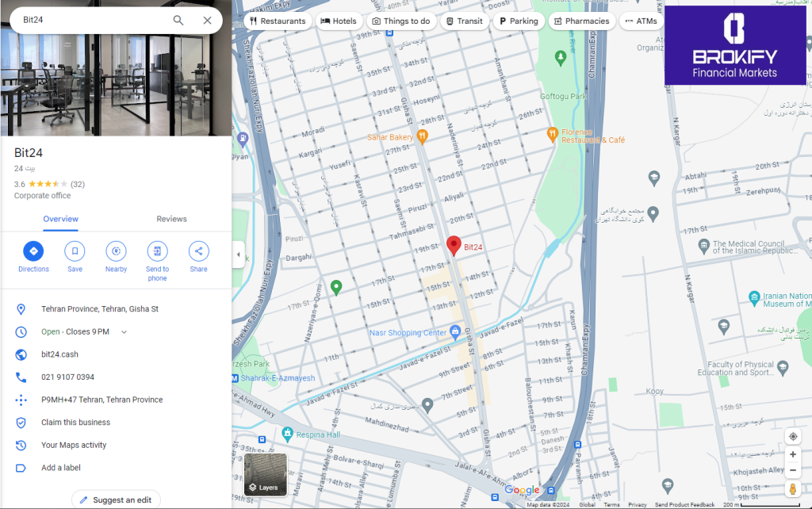The width and height of the screenshot is (812, 509).
Task: Filter map by Pharmacies chip
Action: click(581, 21)
